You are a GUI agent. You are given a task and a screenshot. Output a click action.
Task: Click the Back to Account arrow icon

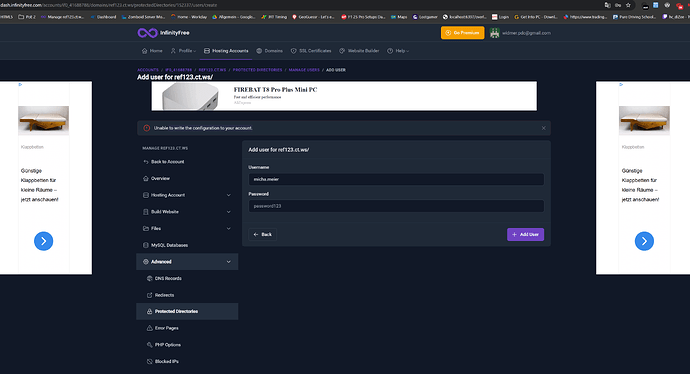point(146,162)
